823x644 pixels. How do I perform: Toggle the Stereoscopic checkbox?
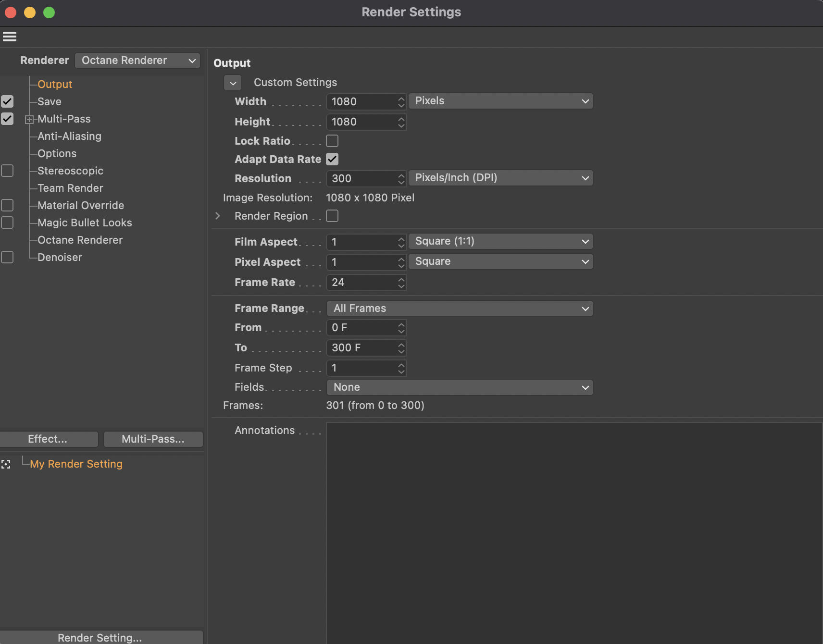point(7,171)
